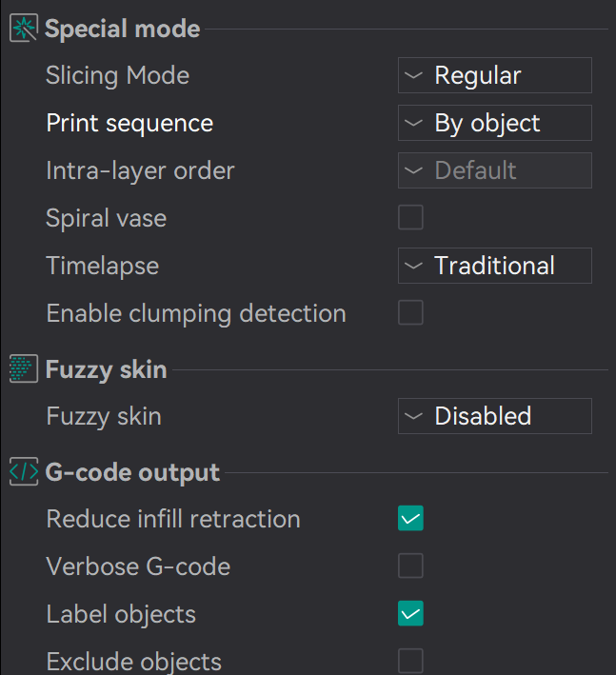The image size is (616, 675).
Task: Uncheck the Label objects checkbox
Action: point(410,614)
